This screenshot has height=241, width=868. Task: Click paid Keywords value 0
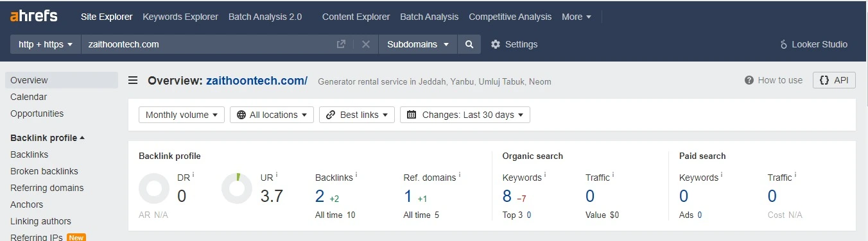[x=684, y=195]
